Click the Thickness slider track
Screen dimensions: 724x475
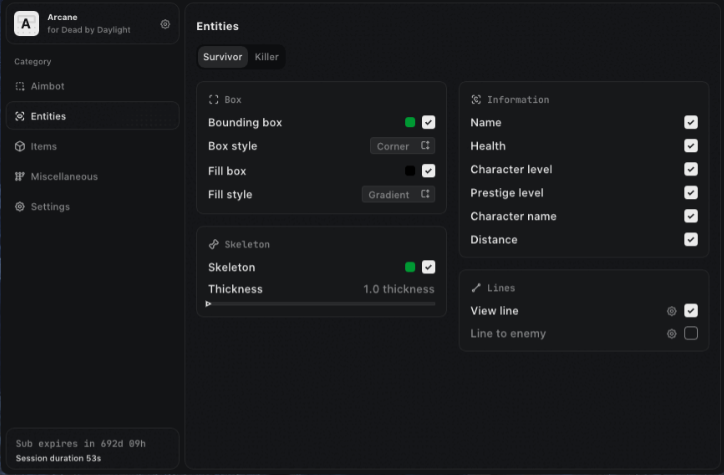point(321,303)
